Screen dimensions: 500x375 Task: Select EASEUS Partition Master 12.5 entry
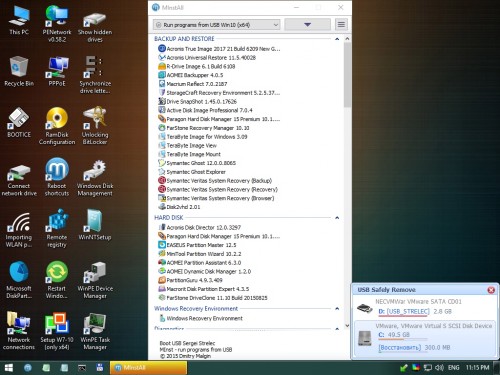click(197, 245)
